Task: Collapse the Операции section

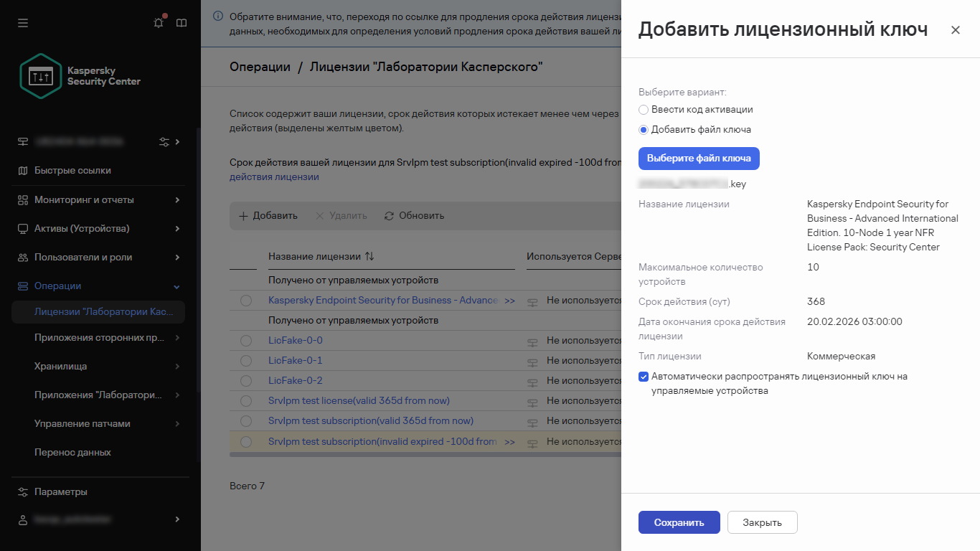Action: [x=100, y=286]
